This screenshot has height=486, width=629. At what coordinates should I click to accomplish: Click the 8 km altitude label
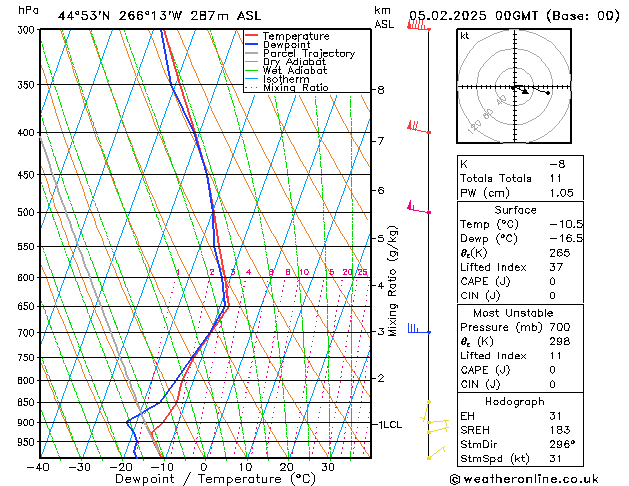point(381,90)
